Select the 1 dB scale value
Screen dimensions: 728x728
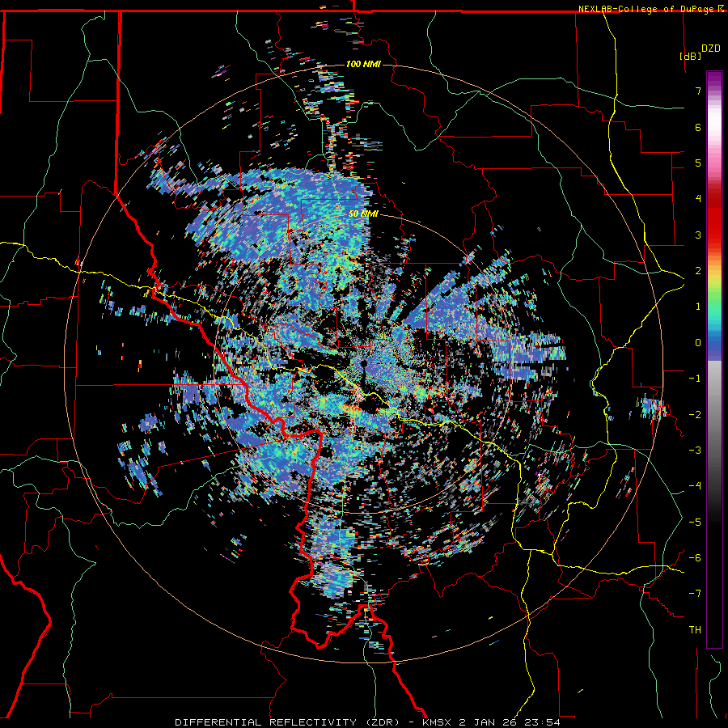coord(698,307)
